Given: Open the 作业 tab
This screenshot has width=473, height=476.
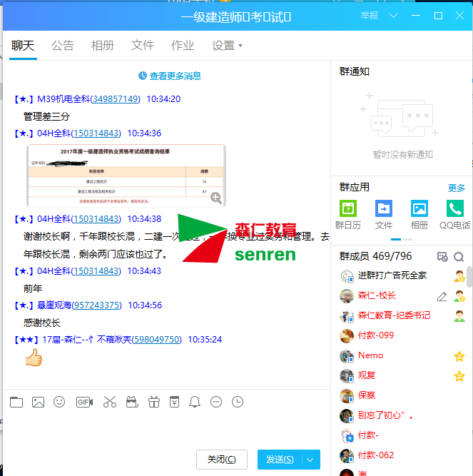Looking at the screenshot, I should (183, 46).
